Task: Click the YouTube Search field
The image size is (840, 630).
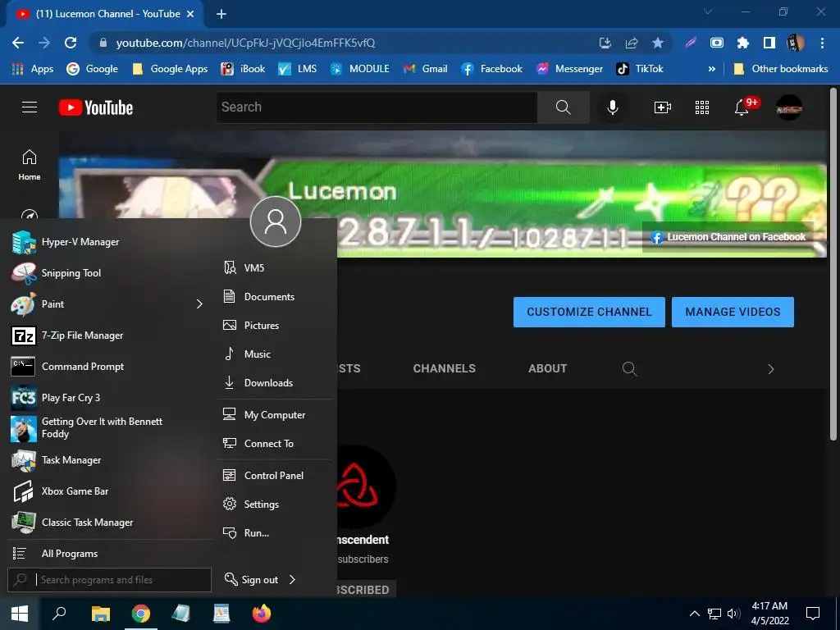Action: 377,107
